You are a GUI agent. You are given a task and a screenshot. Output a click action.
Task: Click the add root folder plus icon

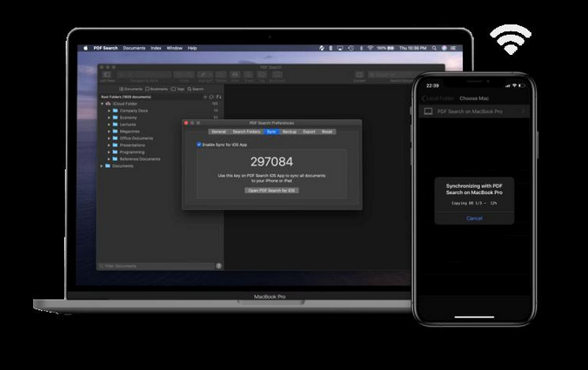point(205,97)
